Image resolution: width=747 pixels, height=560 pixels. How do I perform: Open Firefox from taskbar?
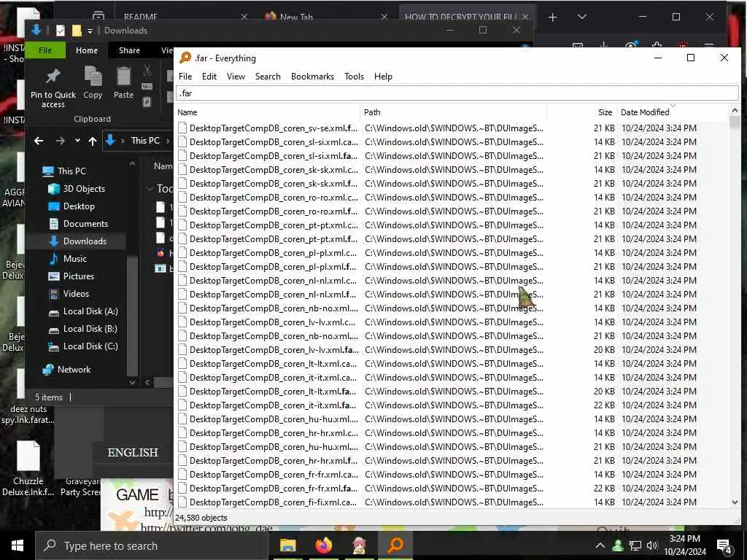323,545
